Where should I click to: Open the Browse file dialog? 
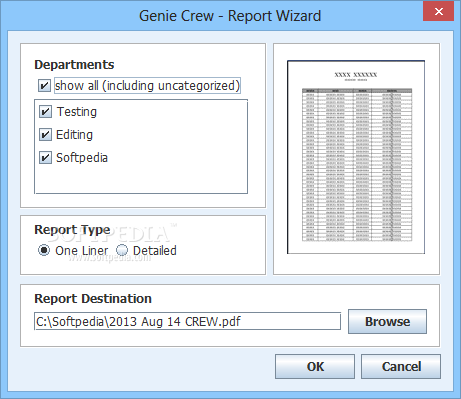(387, 322)
